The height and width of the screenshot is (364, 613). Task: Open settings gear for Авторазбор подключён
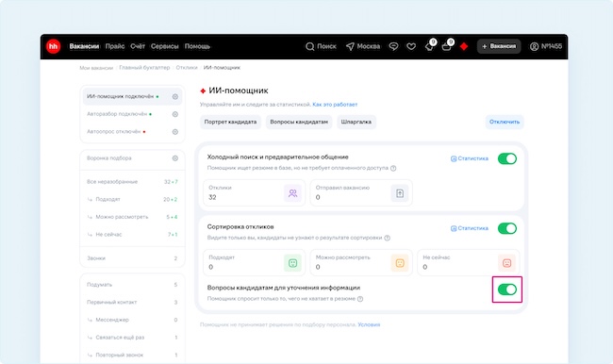pyautogui.click(x=175, y=114)
